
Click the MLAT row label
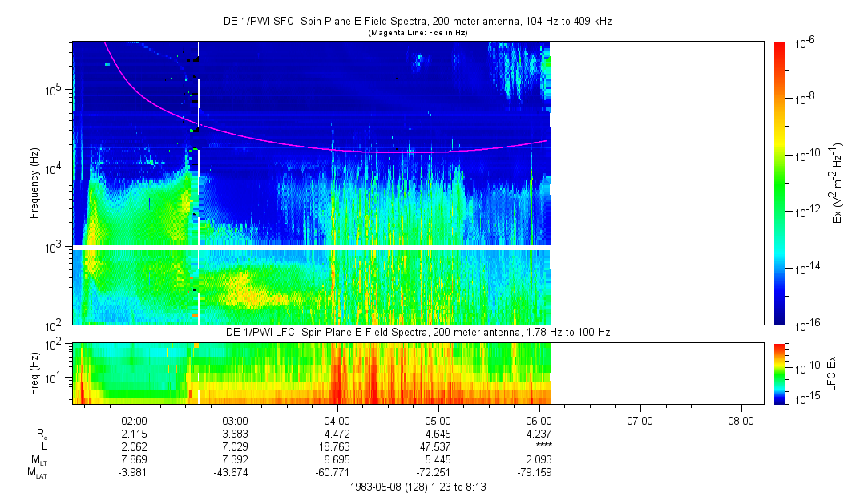click(x=38, y=473)
